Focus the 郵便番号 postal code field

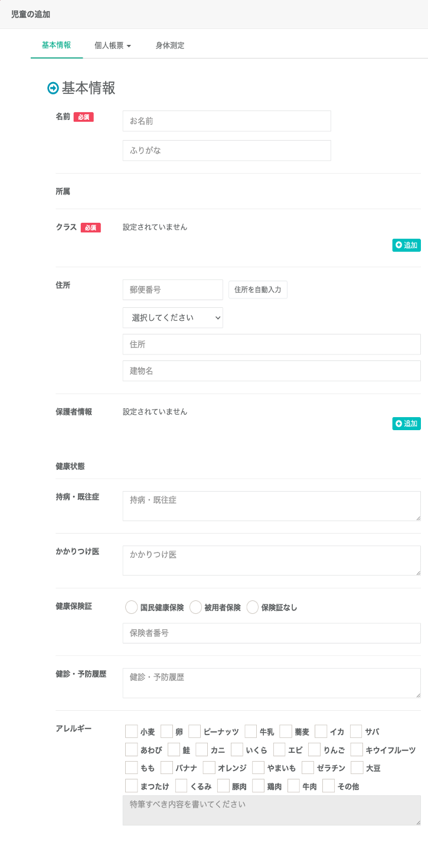pos(173,290)
